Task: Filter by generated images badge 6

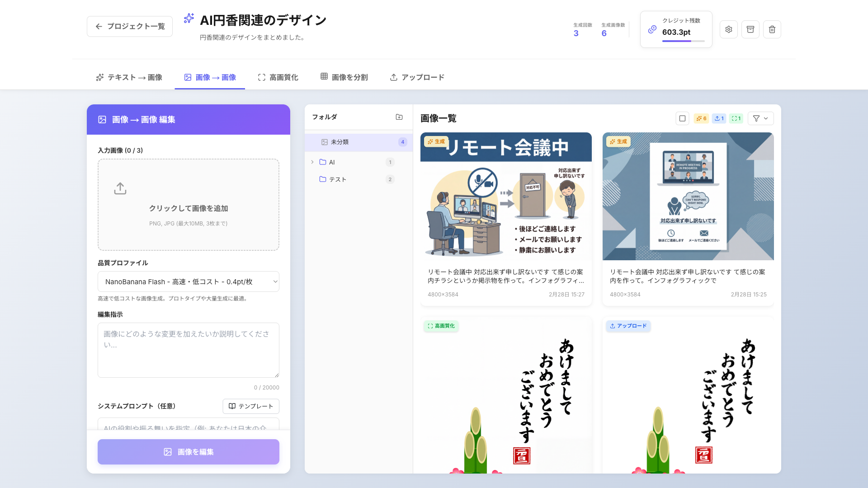Action: pyautogui.click(x=701, y=118)
